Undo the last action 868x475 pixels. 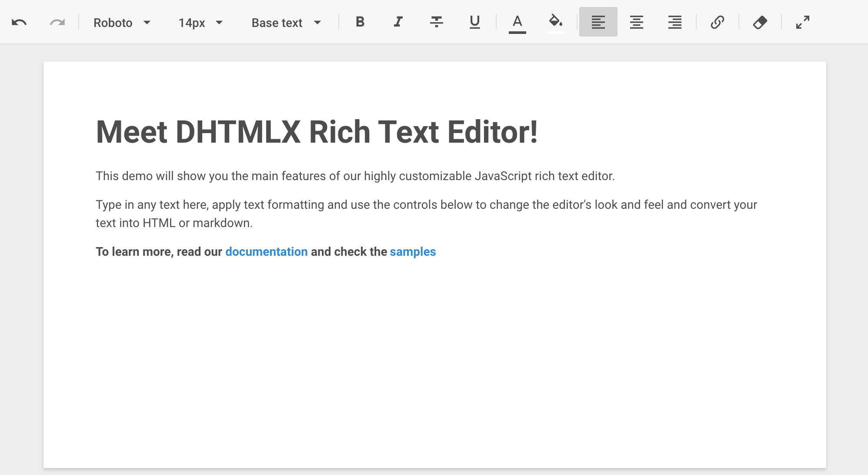coord(19,22)
